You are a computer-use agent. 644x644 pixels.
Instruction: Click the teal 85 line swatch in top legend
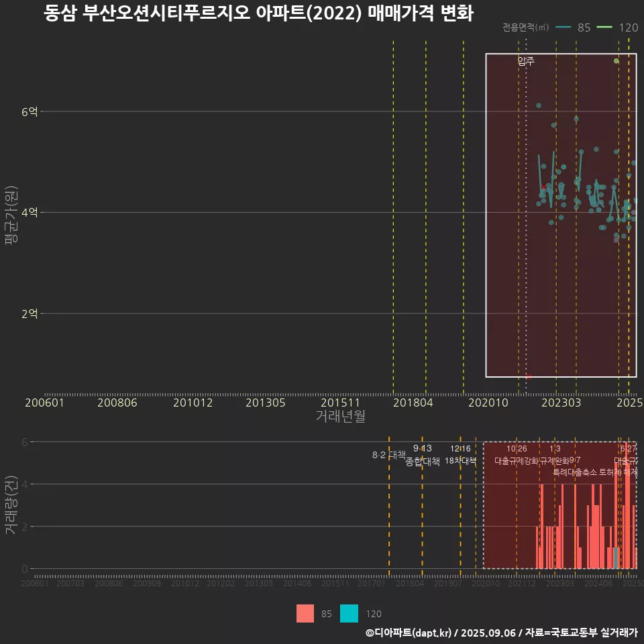(563, 28)
